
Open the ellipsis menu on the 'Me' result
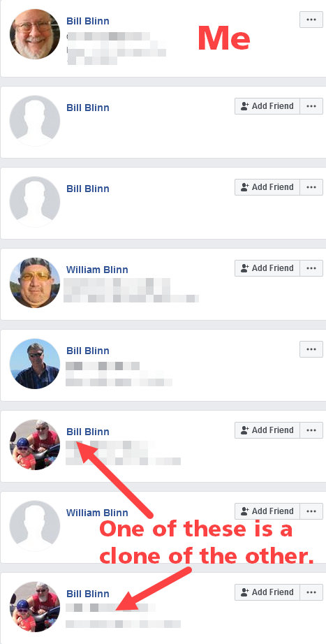click(311, 20)
